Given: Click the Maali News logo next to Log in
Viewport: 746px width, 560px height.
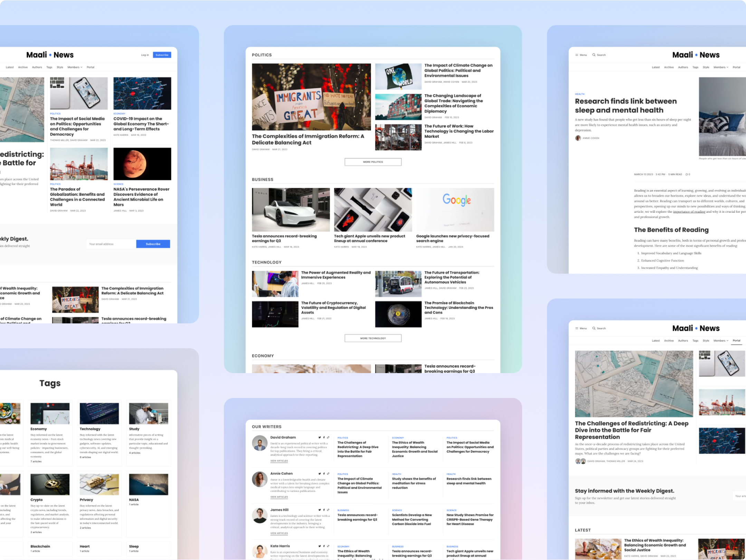Looking at the screenshot, I should click(50, 55).
